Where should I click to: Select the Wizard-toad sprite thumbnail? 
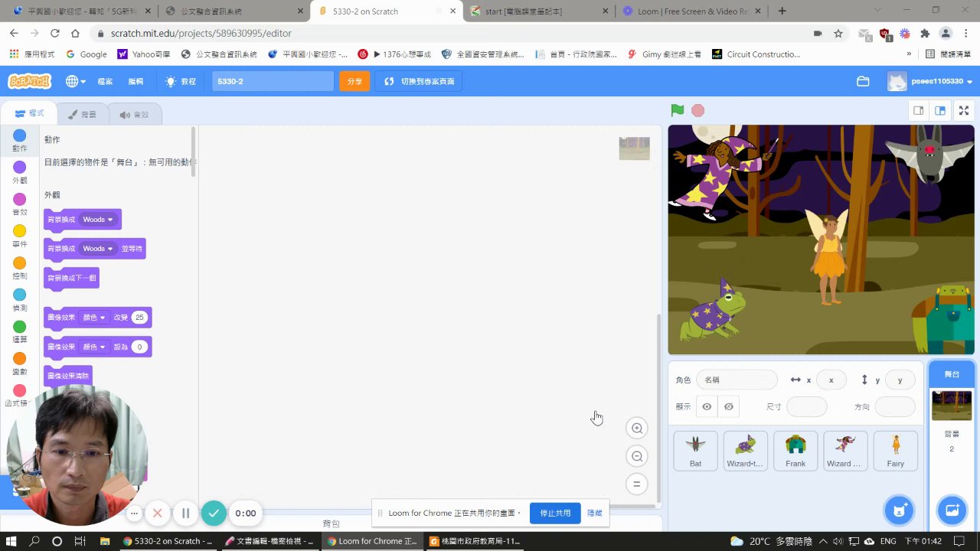[746, 451]
